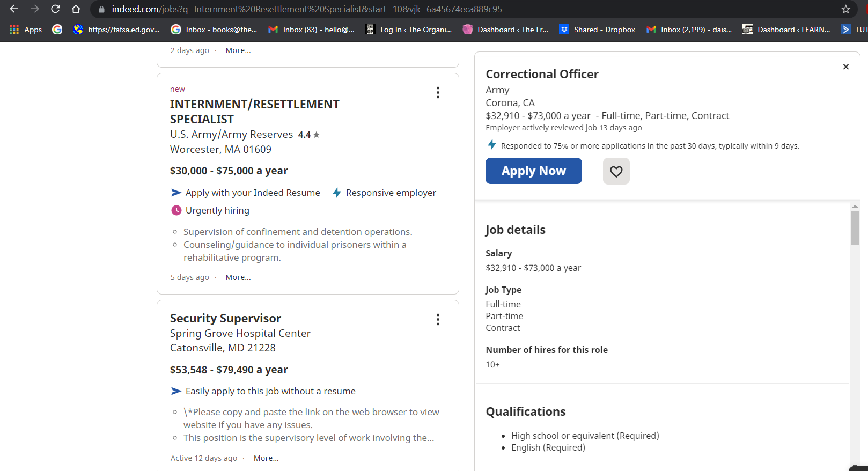This screenshot has width=868, height=471.
Task: Open the Google bookmark icon
Action: (x=57, y=30)
